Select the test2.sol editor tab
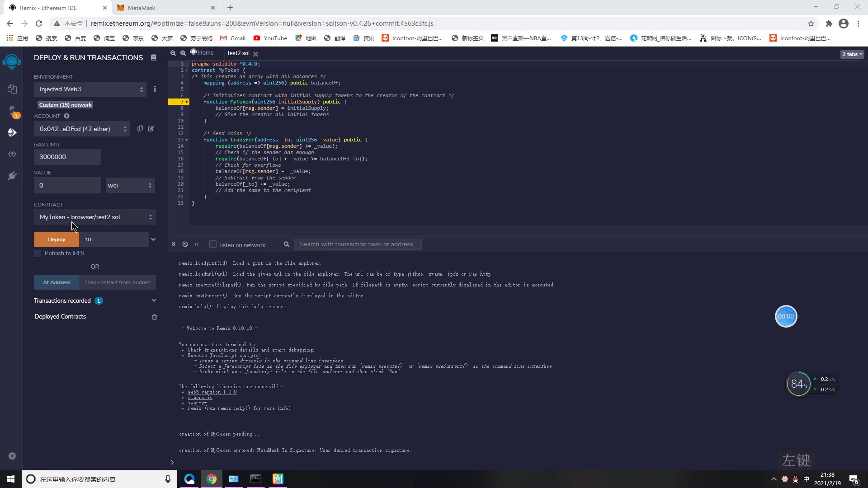This screenshot has width=868, height=488. [x=238, y=53]
